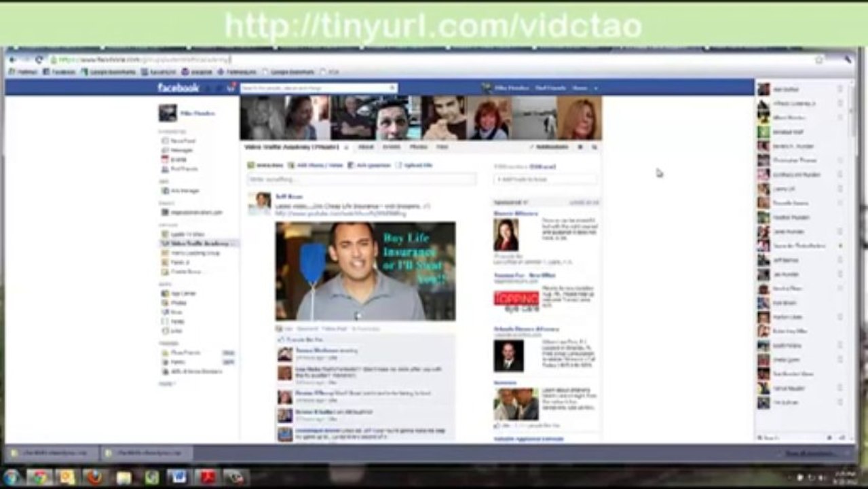868x489 pixels.
Task: Open chat sidebar options gear at bottom
Action: pos(829,438)
